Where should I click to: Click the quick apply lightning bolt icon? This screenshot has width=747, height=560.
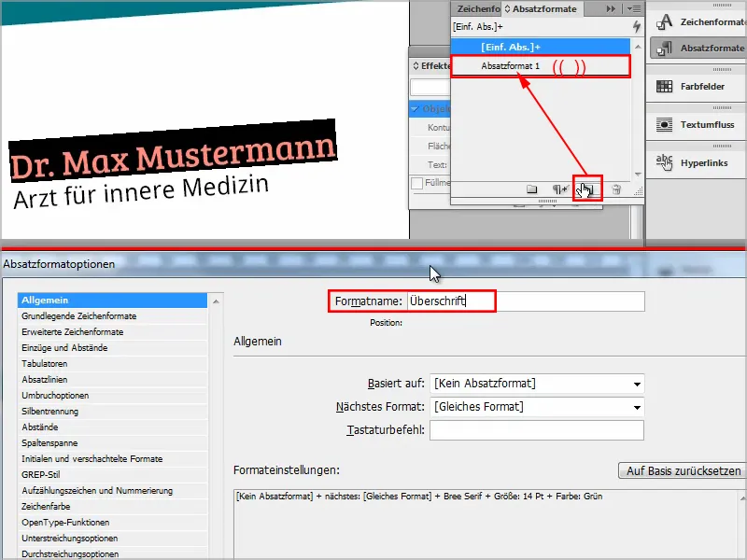coord(637,27)
